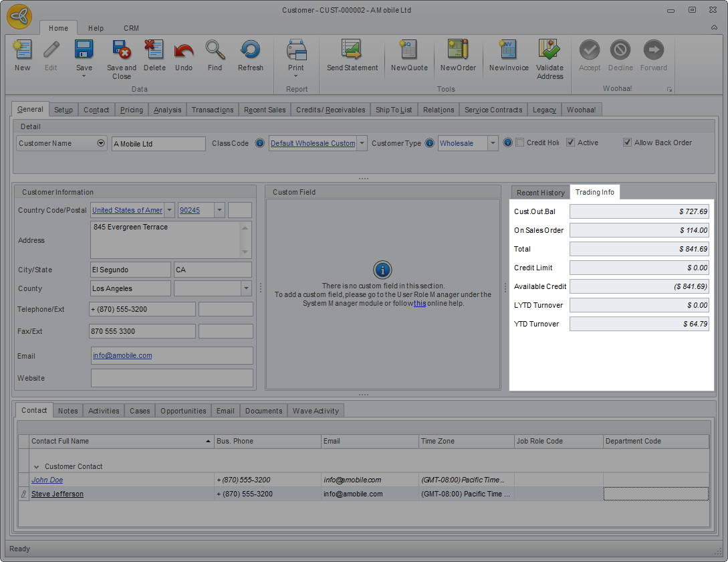Open the Recent History tab
This screenshot has width=728, height=562.
(x=540, y=193)
